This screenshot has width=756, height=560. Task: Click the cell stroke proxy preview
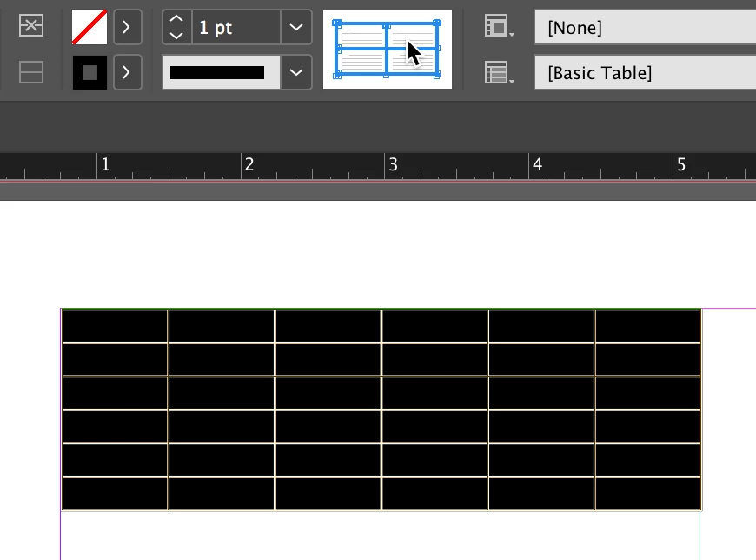tap(388, 50)
